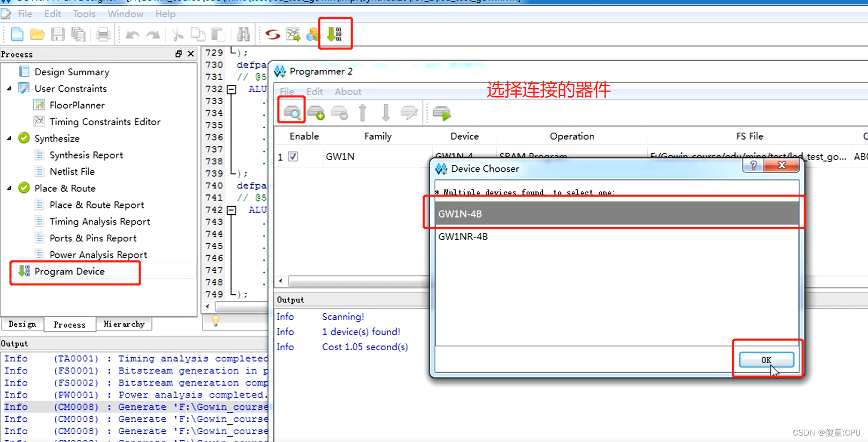Fold the code block at line 742
This screenshot has width=868, height=442.
click(231, 210)
